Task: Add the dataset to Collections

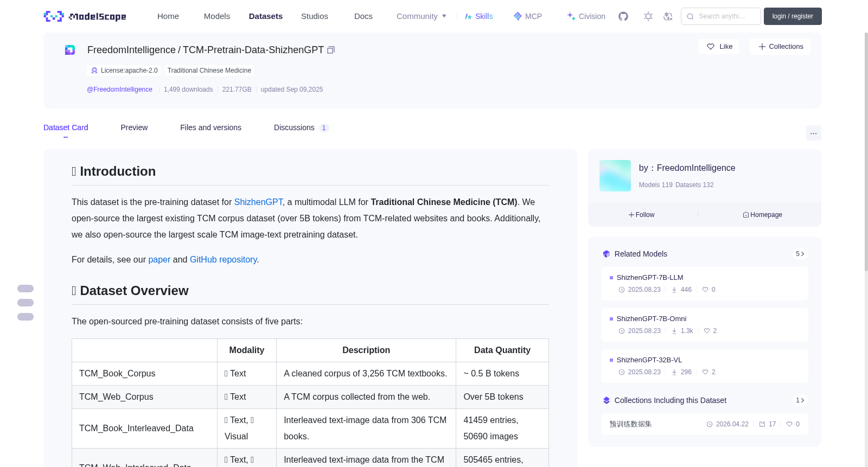Action: [x=780, y=47]
